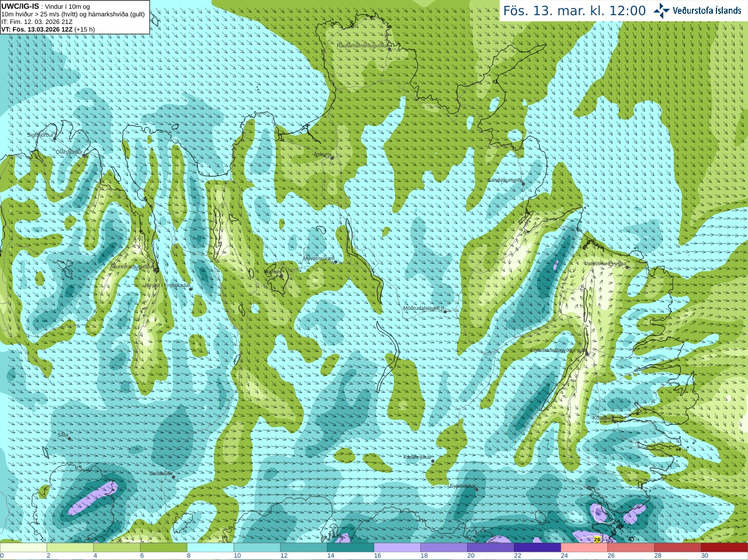Select the Akureyrarflugvöllur station label
Viewport: 748px width, 560px height.
[x=132, y=267]
